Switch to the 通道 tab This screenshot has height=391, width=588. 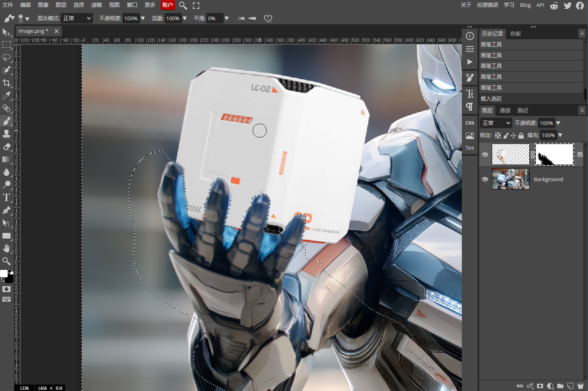pos(505,110)
